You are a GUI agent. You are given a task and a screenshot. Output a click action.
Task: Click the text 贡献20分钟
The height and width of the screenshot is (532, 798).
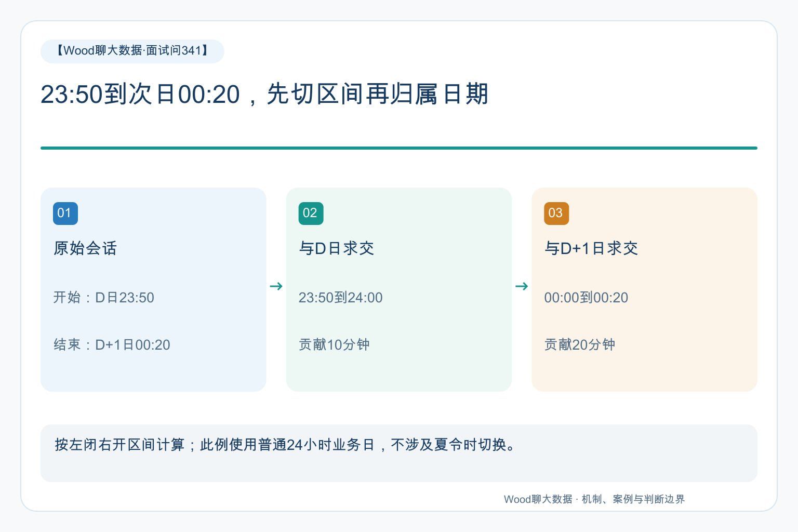point(580,345)
